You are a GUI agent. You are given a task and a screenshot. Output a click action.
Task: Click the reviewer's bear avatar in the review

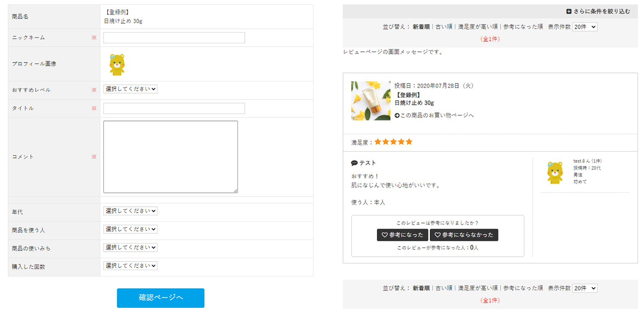tap(555, 172)
